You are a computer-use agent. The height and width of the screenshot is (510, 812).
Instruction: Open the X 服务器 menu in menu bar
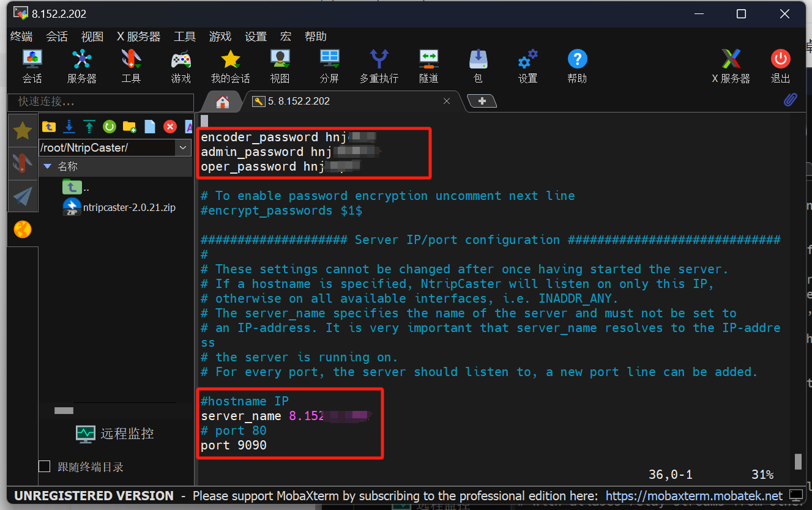pyautogui.click(x=139, y=37)
